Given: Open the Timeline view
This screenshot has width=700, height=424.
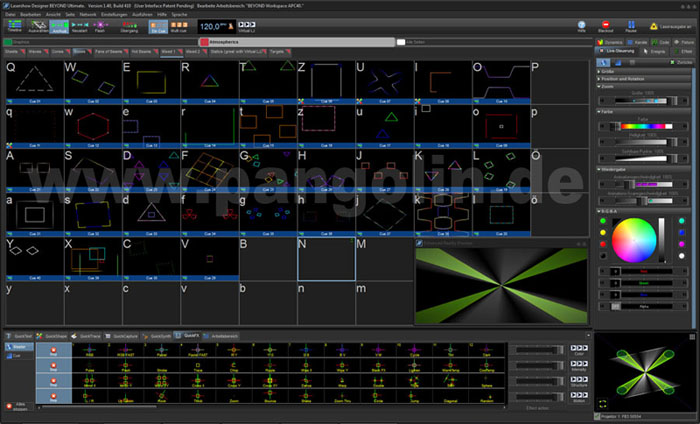Looking at the screenshot, I should pyautogui.click(x=14, y=26).
